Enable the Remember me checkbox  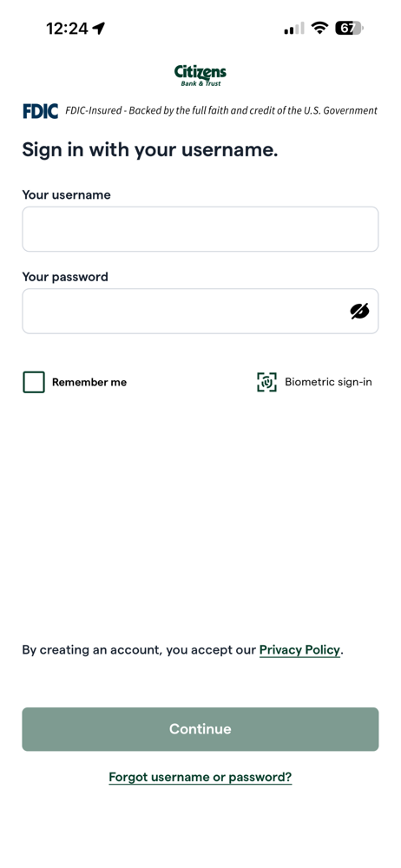click(34, 382)
